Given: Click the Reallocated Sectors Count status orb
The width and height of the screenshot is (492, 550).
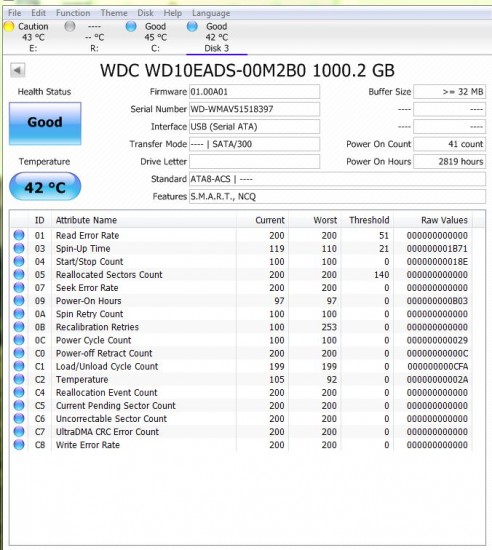Looking at the screenshot, I should tap(19, 274).
